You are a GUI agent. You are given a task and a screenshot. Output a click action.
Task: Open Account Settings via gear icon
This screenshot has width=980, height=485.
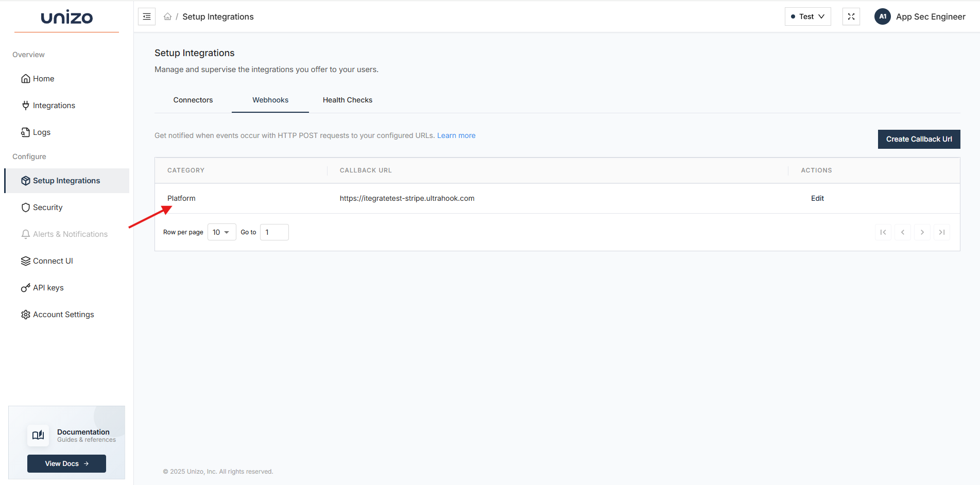pyautogui.click(x=26, y=314)
